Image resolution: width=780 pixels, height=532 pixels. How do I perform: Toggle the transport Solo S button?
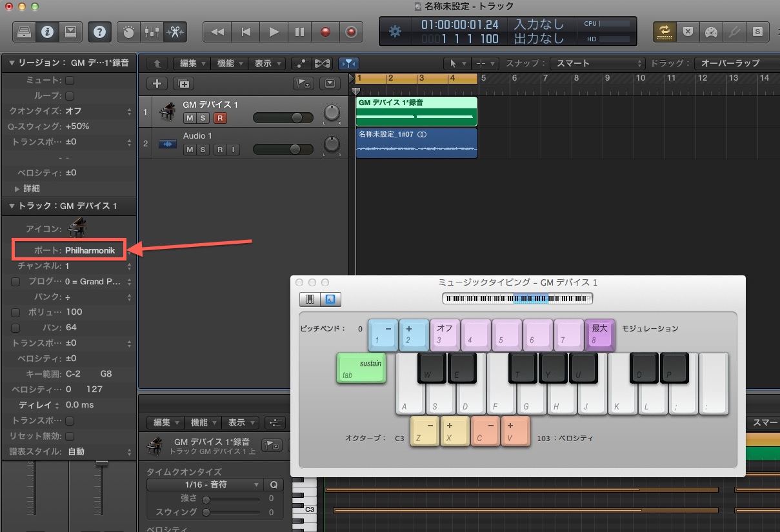click(757, 31)
